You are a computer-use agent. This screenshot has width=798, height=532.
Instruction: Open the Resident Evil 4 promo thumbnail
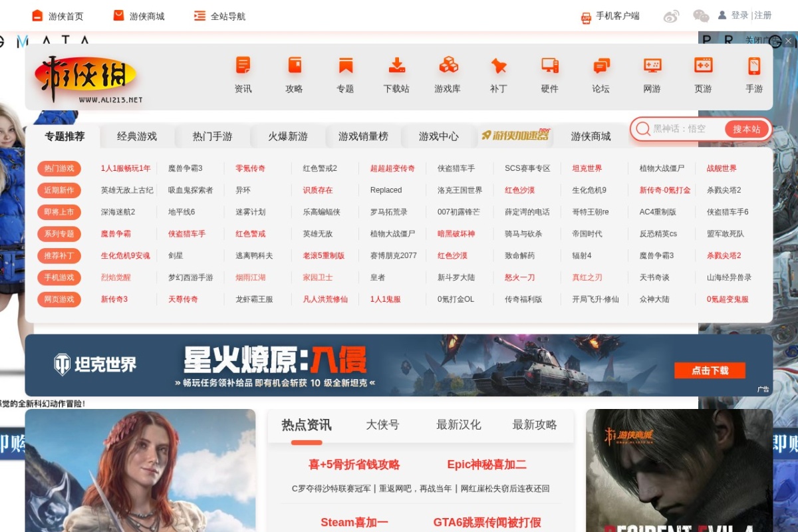(x=679, y=470)
